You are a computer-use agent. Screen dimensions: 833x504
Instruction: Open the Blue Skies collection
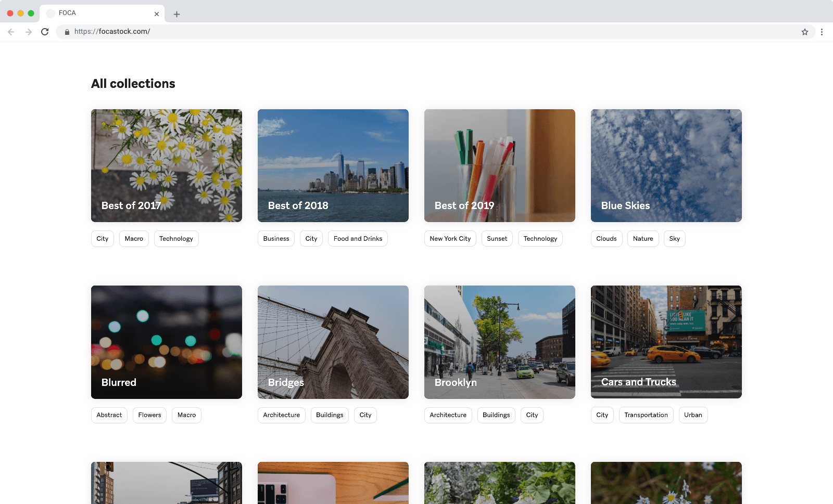coord(666,165)
